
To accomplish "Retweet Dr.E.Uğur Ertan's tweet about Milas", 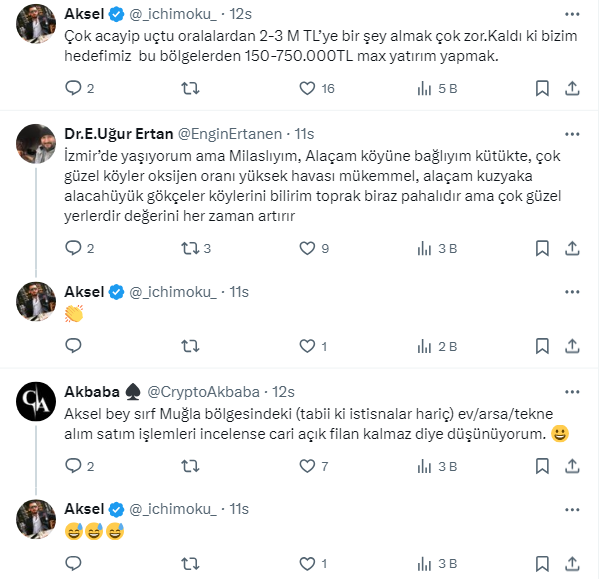I will (x=188, y=248).
